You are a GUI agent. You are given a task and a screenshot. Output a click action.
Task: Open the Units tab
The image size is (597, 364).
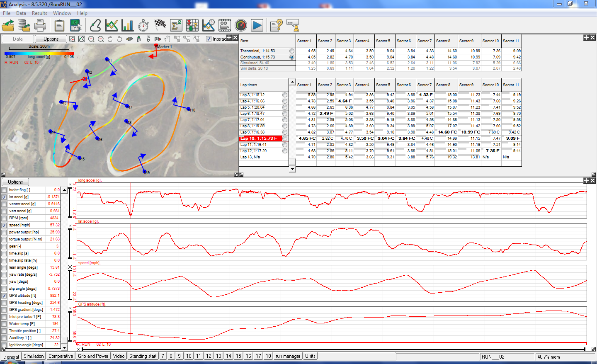point(310,356)
